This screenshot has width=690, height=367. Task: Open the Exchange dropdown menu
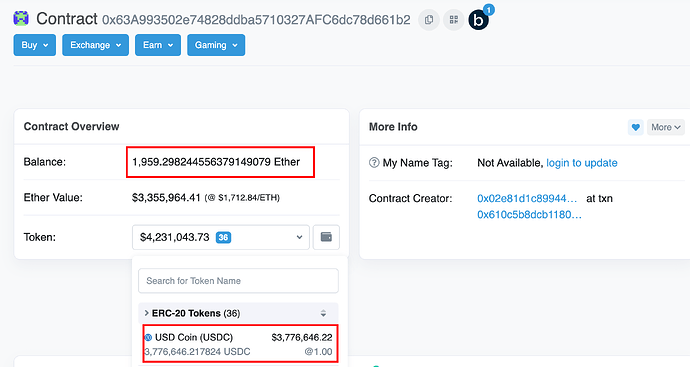tap(95, 45)
